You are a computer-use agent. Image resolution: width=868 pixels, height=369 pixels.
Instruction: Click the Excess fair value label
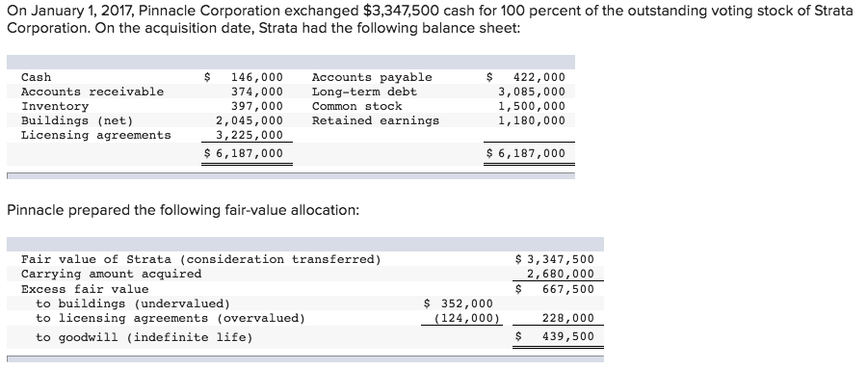tap(85, 289)
